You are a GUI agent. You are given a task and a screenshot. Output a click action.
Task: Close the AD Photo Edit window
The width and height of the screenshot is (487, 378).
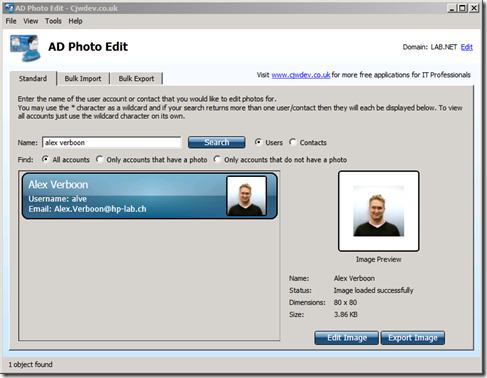(x=474, y=8)
